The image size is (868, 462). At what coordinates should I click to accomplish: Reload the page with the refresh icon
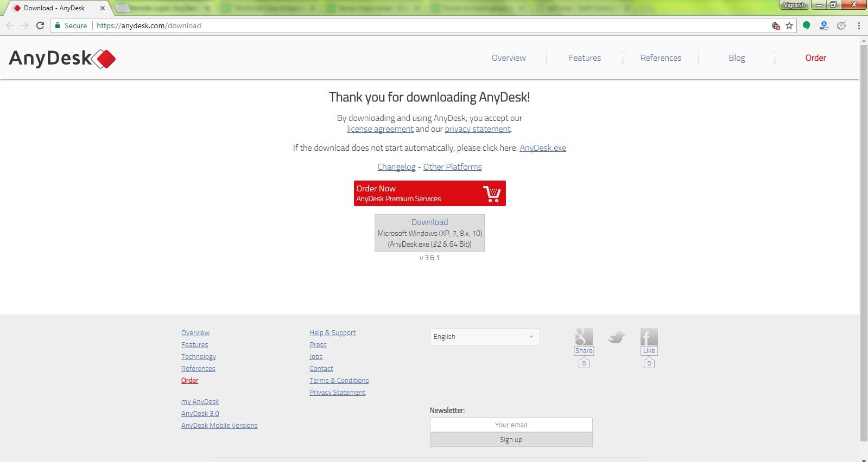[x=40, y=25]
